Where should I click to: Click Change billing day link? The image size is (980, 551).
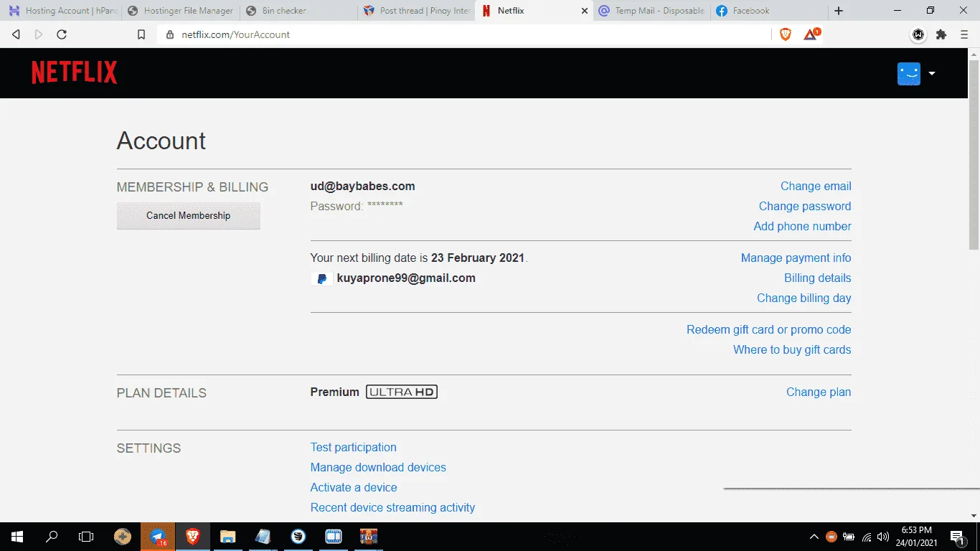(804, 298)
